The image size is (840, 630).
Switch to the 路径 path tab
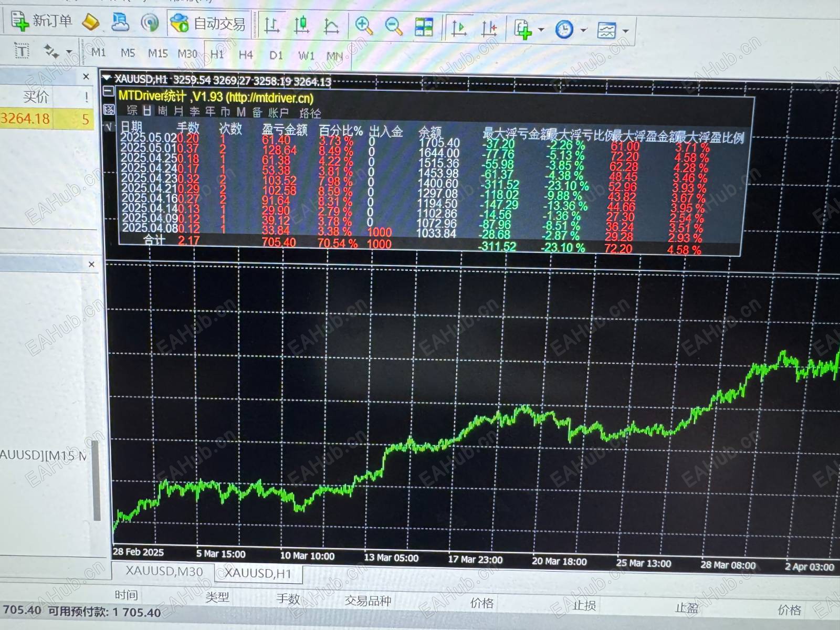pyautogui.click(x=310, y=113)
